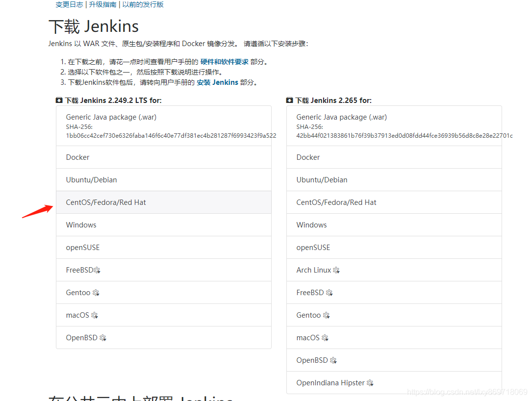Open FreeBSD entry under Jenkins 2.265
The image size is (532, 401).
pyautogui.click(x=394, y=293)
